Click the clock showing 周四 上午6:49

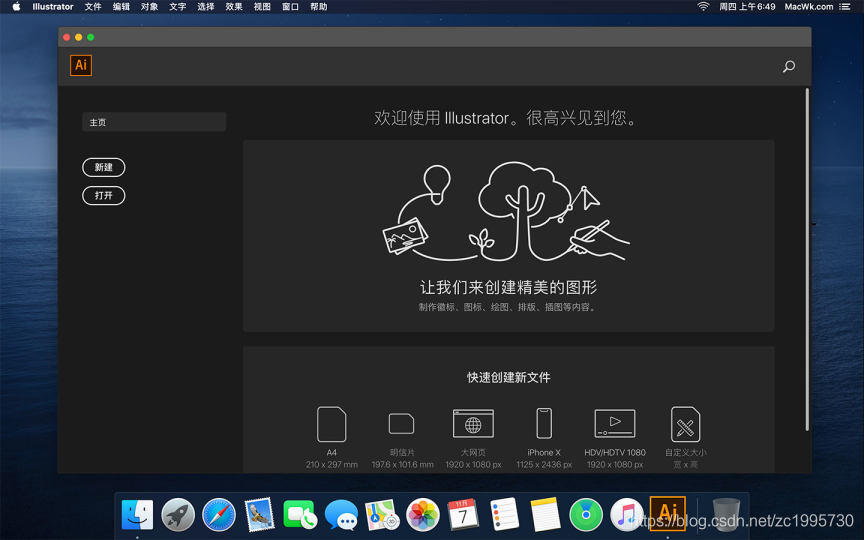click(x=747, y=7)
